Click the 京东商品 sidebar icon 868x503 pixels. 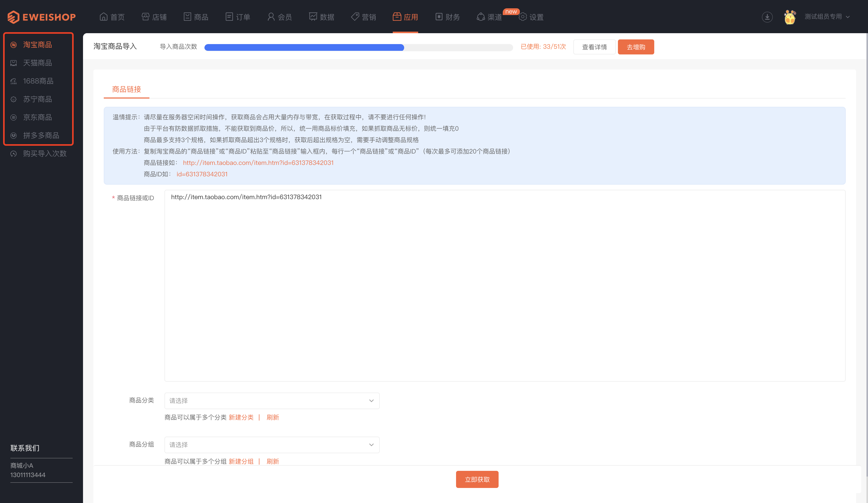click(x=13, y=117)
